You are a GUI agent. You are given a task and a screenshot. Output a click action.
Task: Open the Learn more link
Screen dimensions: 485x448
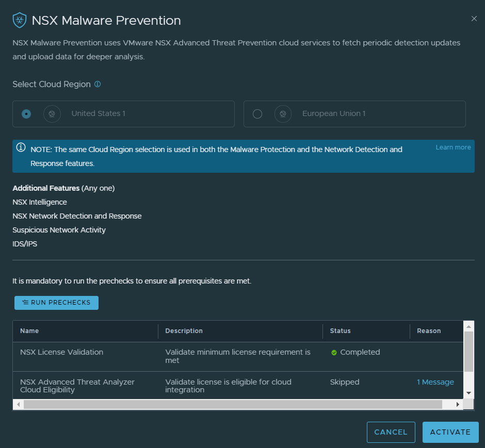pos(453,147)
